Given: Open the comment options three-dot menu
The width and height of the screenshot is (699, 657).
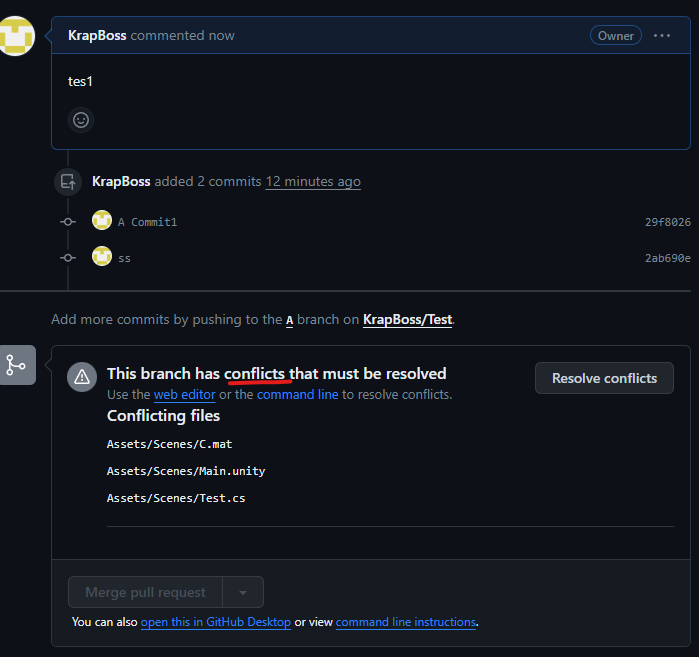Looking at the screenshot, I should [x=662, y=36].
